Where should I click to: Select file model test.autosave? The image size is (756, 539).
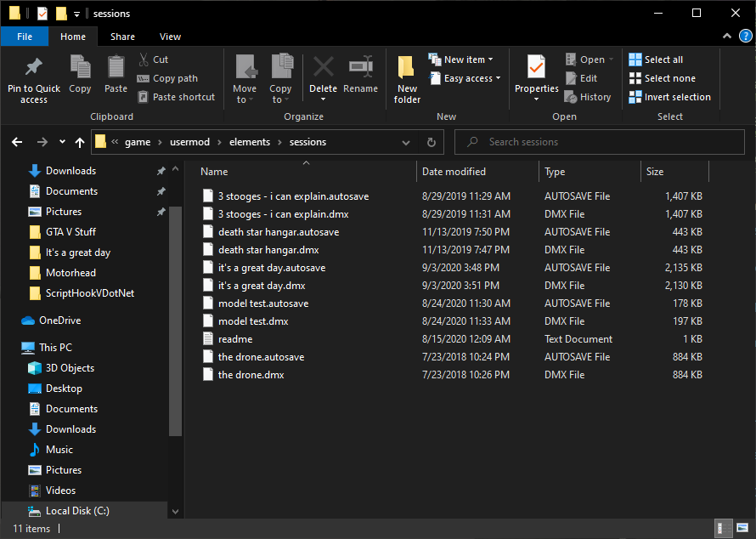[x=262, y=304]
